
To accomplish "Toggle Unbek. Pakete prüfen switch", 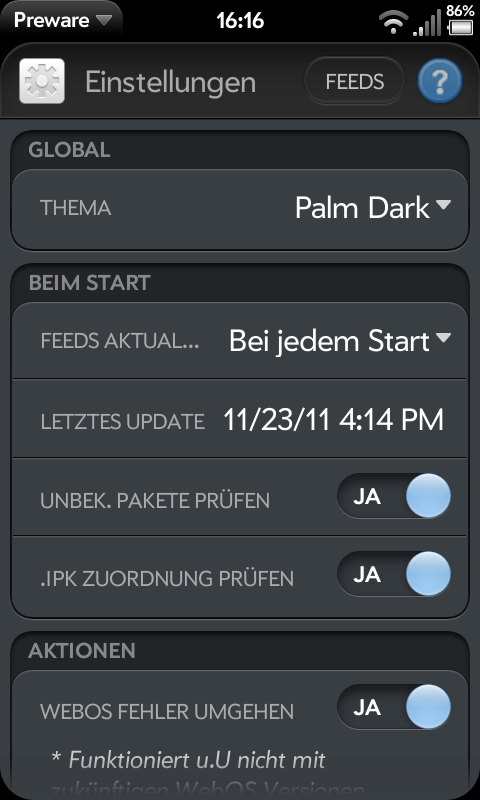I will coord(394,496).
